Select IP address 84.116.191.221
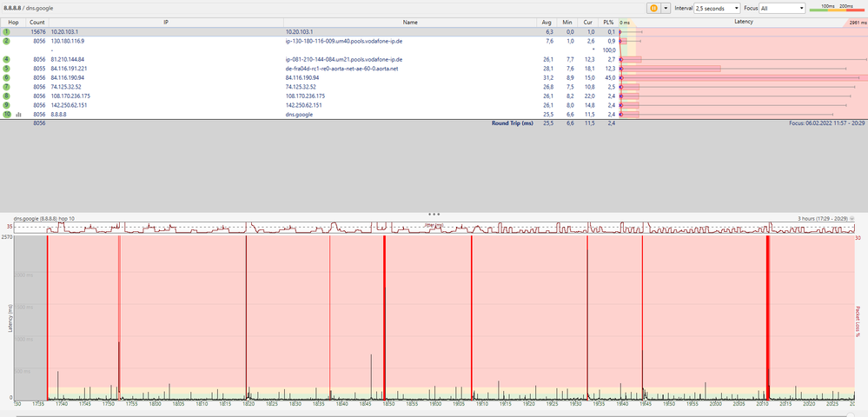 (69, 69)
